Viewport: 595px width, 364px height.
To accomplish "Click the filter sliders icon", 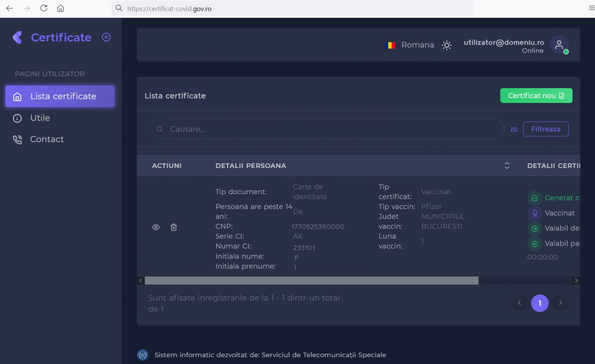I will click(x=514, y=129).
